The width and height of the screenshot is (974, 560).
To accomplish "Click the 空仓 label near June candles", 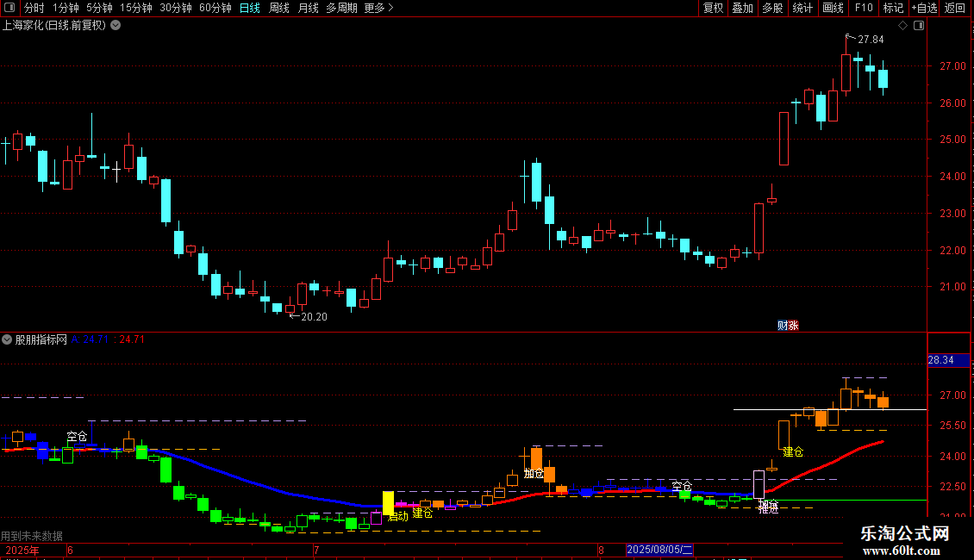I will click(x=77, y=436).
